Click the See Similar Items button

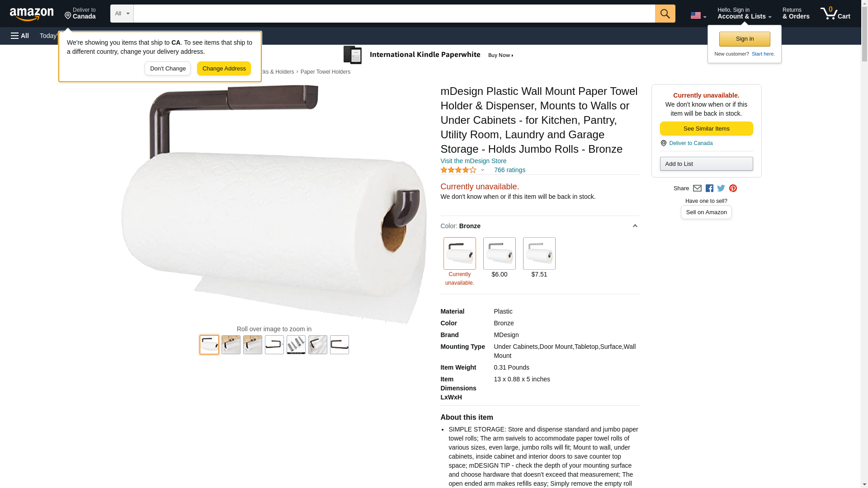[x=706, y=129]
